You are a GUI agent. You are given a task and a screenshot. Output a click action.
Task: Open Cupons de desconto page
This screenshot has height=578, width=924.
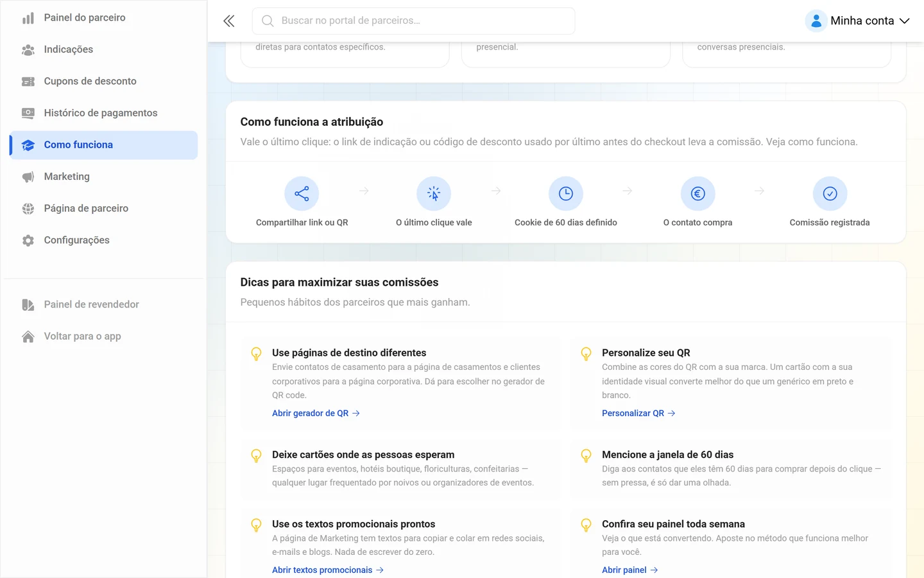[x=104, y=82]
